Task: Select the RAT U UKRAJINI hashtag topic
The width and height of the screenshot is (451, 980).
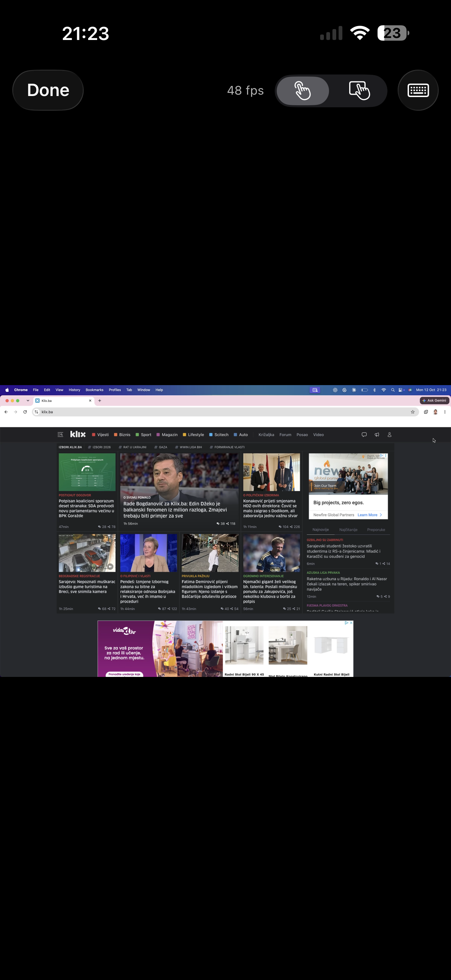Action: [132, 447]
